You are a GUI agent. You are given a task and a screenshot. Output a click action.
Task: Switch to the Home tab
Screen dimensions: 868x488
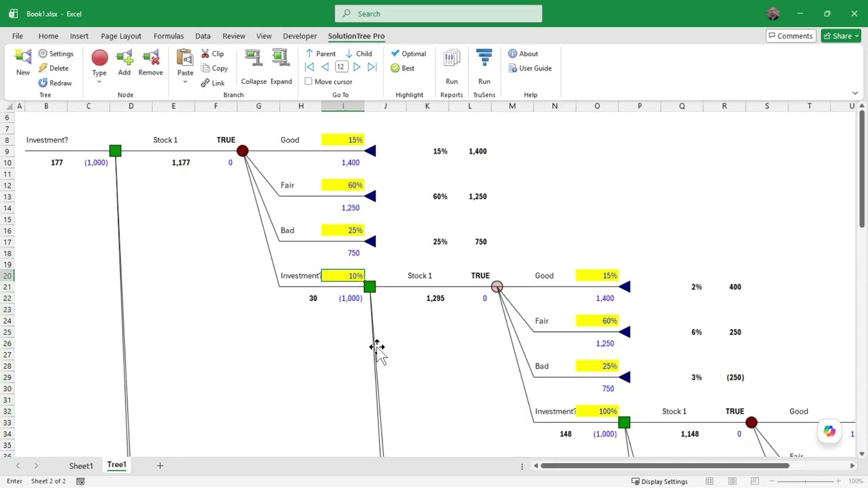[x=48, y=36]
